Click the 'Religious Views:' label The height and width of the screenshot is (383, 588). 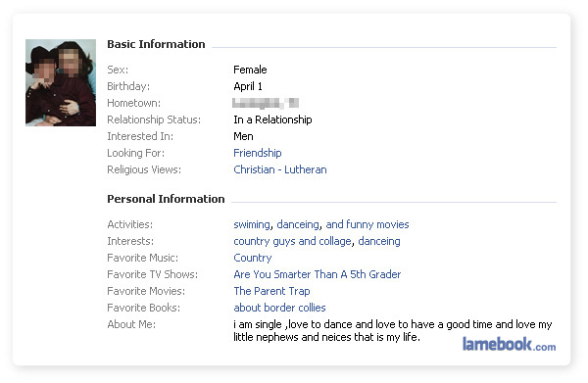click(x=144, y=169)
